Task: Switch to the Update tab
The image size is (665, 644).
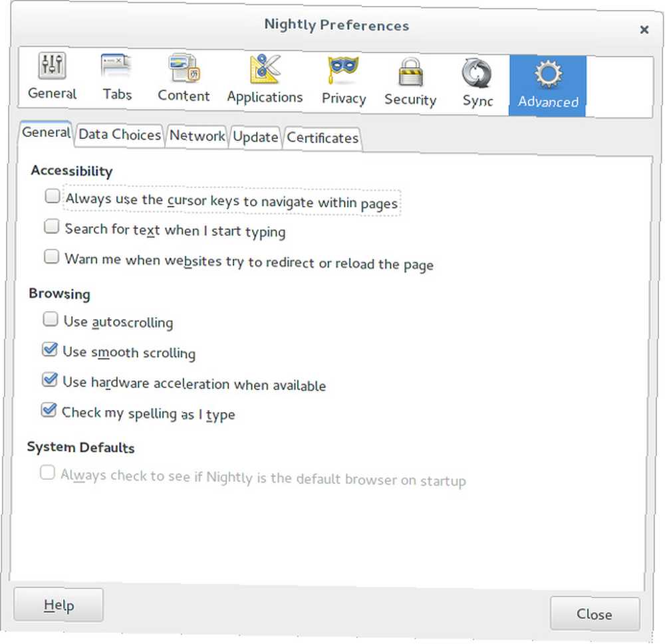Action: click(255, 138)
